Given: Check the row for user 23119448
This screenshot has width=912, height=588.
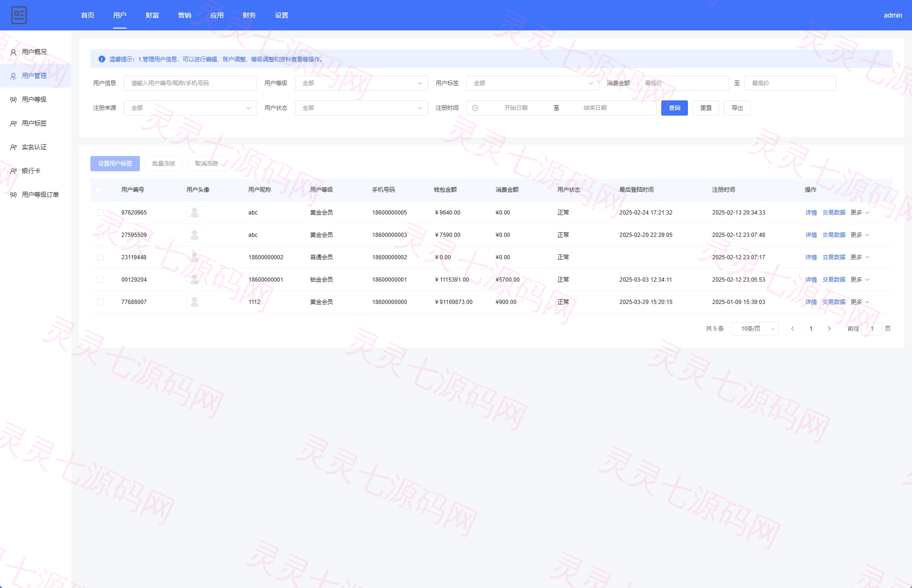Looking at the screenshot, I should (100, 257).
